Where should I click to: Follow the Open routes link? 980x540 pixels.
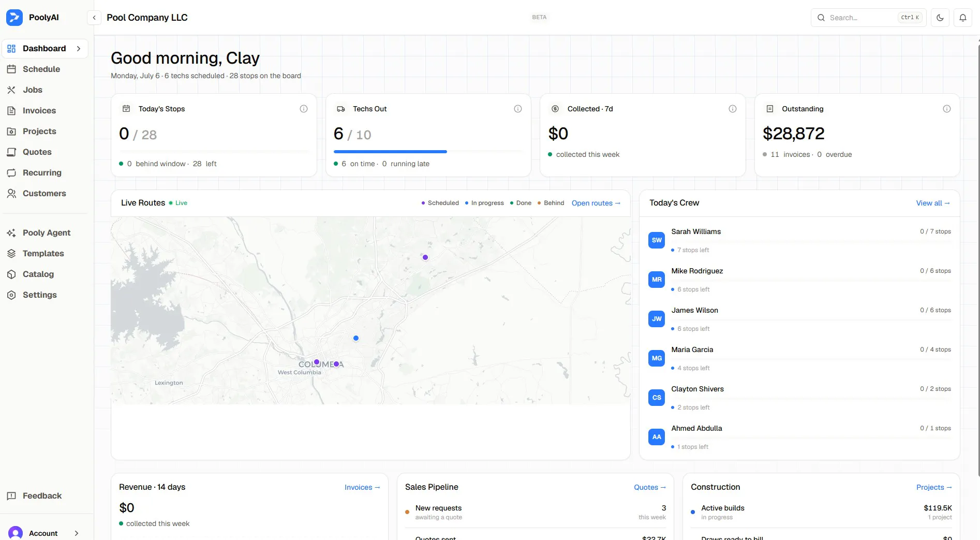pyautogui.click(x=596, y=203)
